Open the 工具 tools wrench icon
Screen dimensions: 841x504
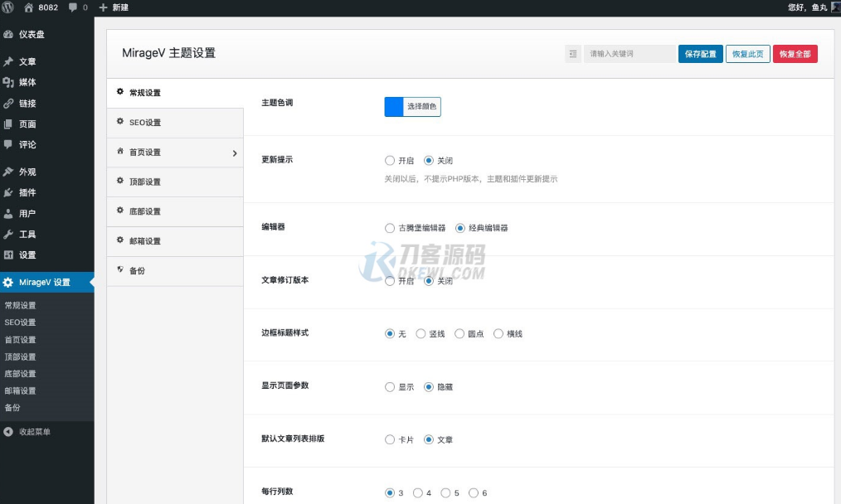click(8, 235)
